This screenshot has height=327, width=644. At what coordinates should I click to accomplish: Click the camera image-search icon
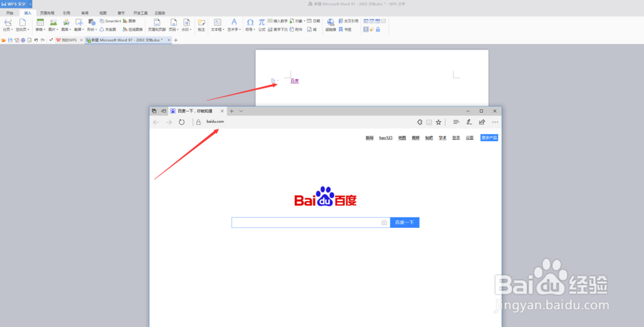pos(384,222)
